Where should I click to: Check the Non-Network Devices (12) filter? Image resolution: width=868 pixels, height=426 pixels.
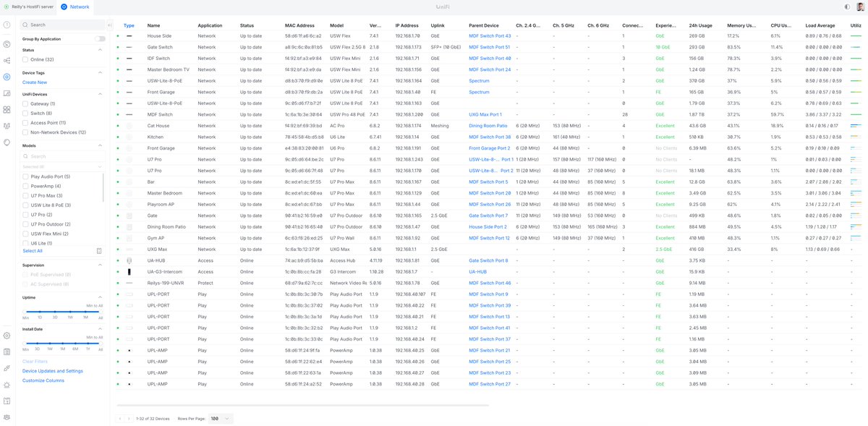point(25,132)
